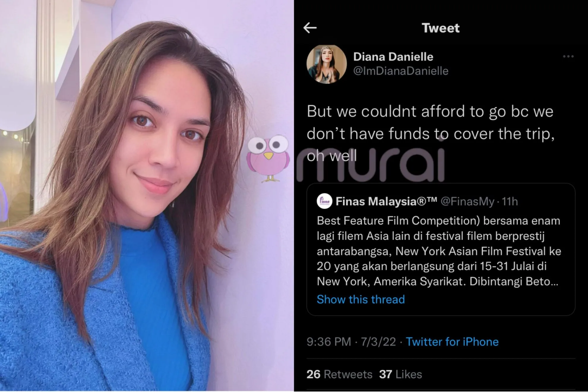Click the 7/3/22 tweet date
Viewport: 588px width, 392px height.
tap(378, 342)
